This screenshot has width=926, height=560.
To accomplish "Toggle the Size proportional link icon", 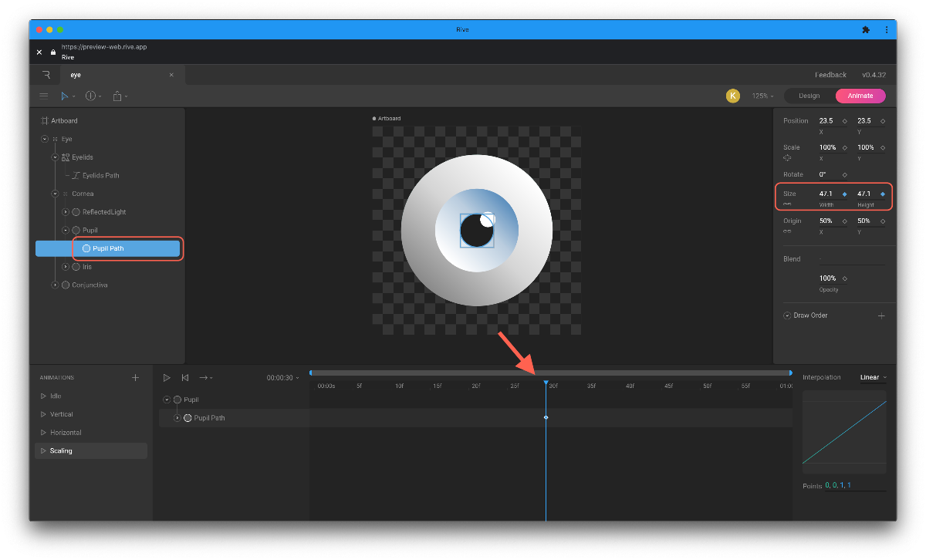I will [787, 204].
